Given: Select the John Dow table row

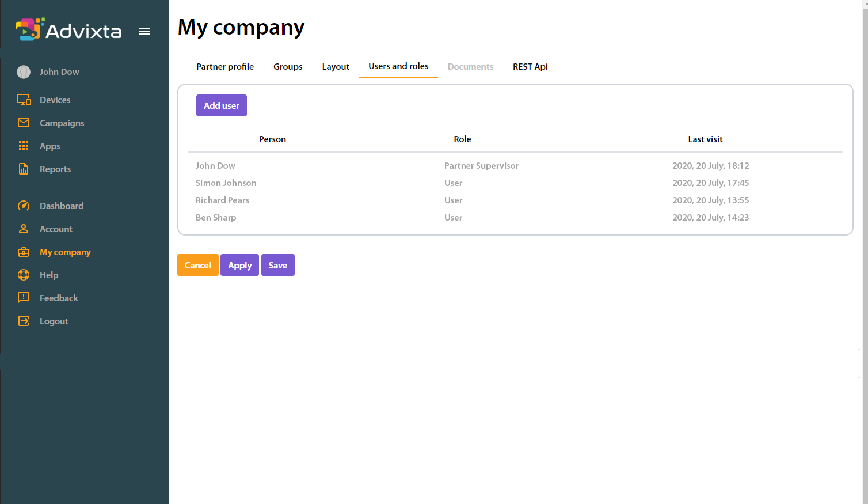Looking at the screenshot, I should 515,166.
